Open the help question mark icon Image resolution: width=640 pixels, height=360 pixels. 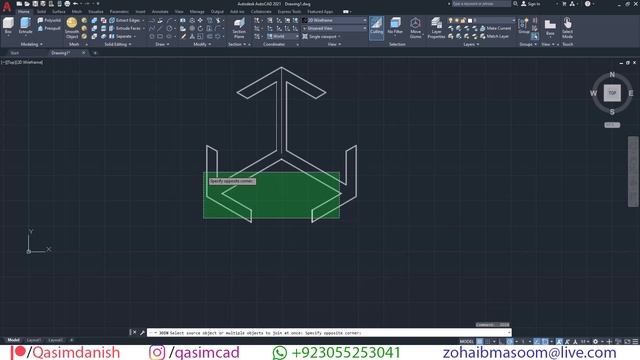[587, 4]
